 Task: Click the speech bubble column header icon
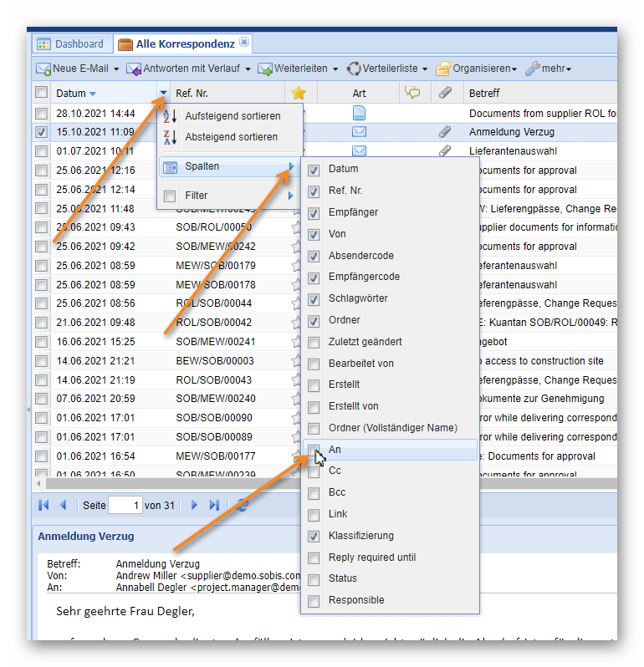tap(412, 93)
